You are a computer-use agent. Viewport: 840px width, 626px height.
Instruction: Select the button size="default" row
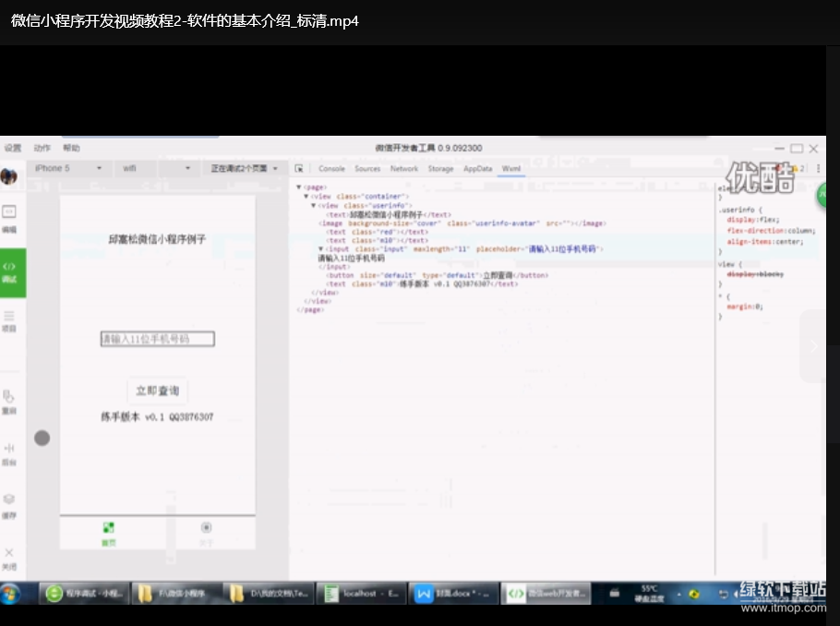(438, 275)
